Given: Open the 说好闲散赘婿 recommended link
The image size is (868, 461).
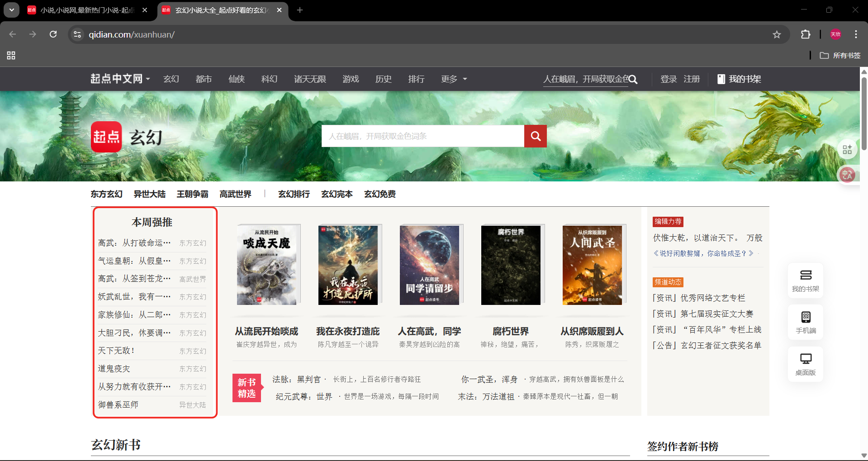Looking at the screenshot, I should (x=703, y=253).
